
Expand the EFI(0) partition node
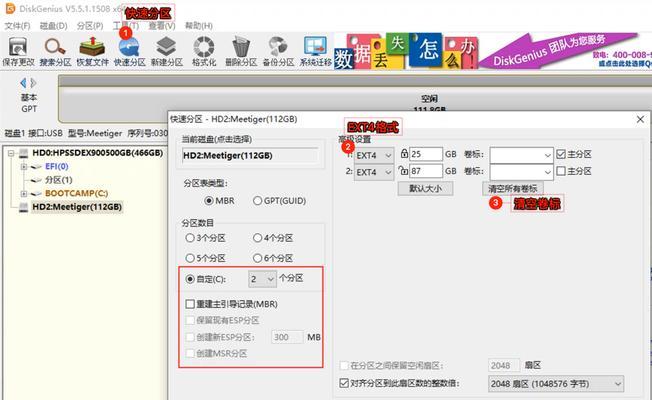[x=24, y=166]
